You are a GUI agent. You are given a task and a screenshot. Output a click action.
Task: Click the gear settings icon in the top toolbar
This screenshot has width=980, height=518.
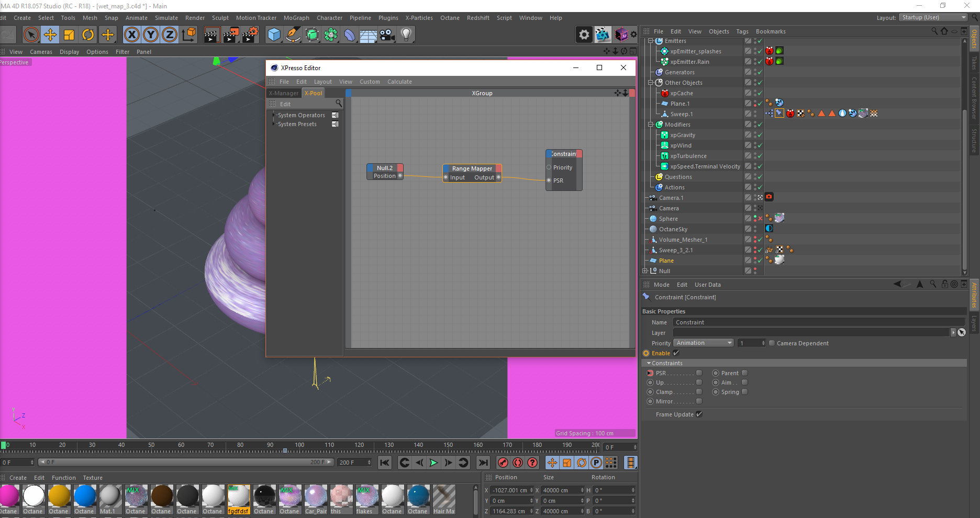[584, 35]
